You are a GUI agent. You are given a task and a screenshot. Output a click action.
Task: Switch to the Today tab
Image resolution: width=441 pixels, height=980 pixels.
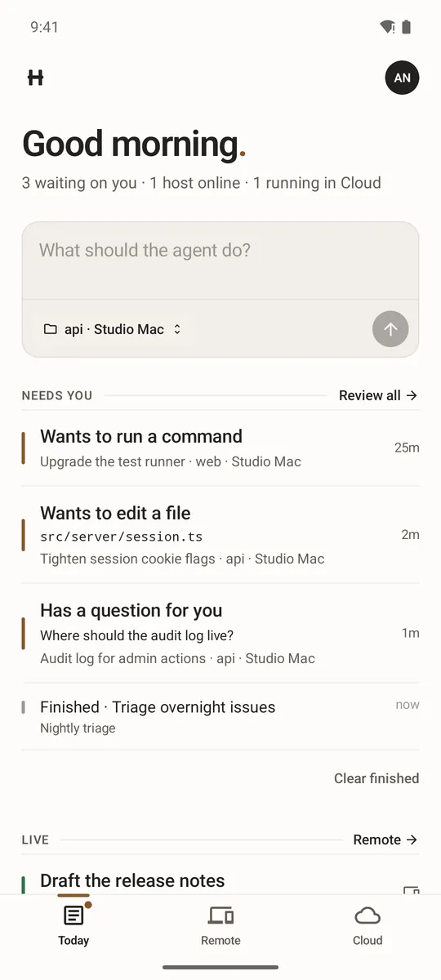[73, 926]
